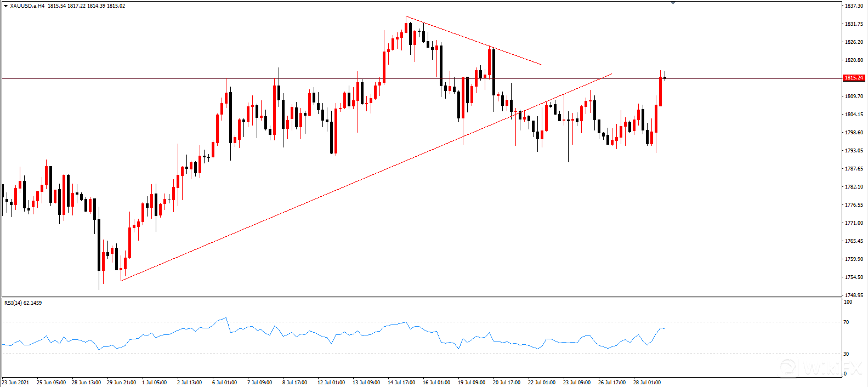This screenshot has height=387, width=868.
Task: Click the WikiFX watermark logo
Action: [822, 368]
